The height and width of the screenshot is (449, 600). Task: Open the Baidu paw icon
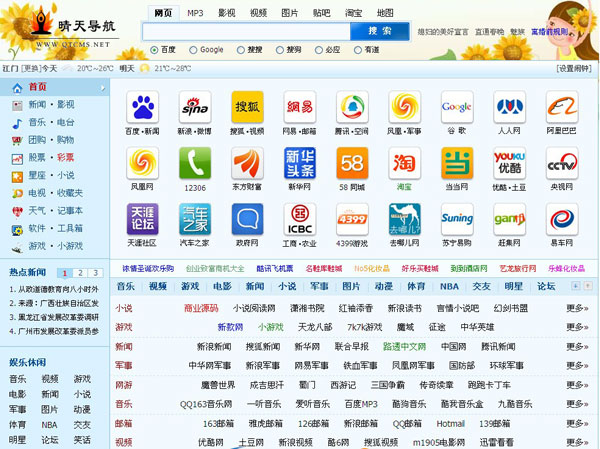point(142,107)
